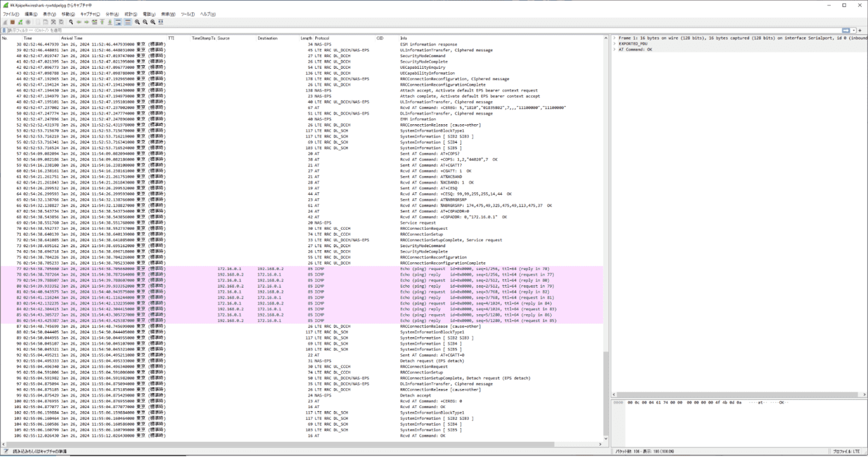Click the Find packet magnifier icon
This screenshot has height=457, width=868.
coord(71,22)
